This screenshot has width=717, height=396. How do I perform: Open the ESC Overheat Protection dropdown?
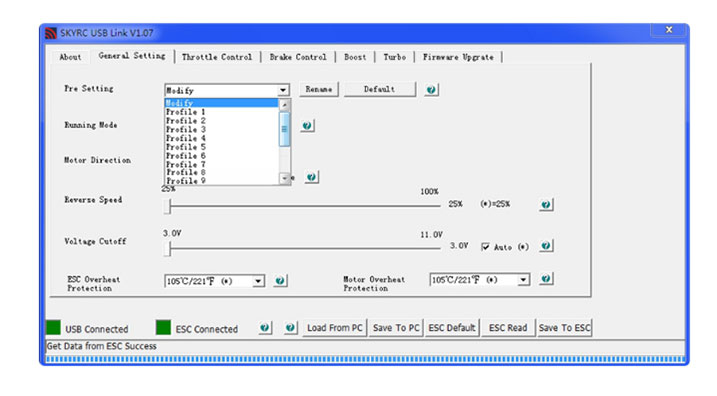[258, 281]
